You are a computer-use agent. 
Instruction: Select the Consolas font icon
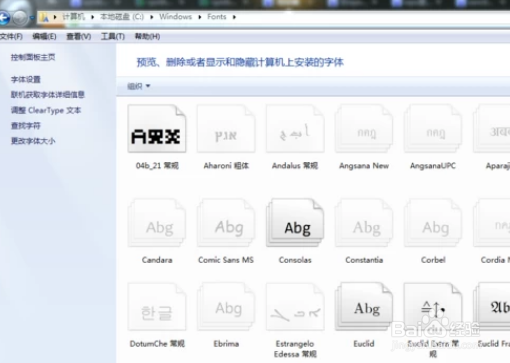click(x=295, y=223)
